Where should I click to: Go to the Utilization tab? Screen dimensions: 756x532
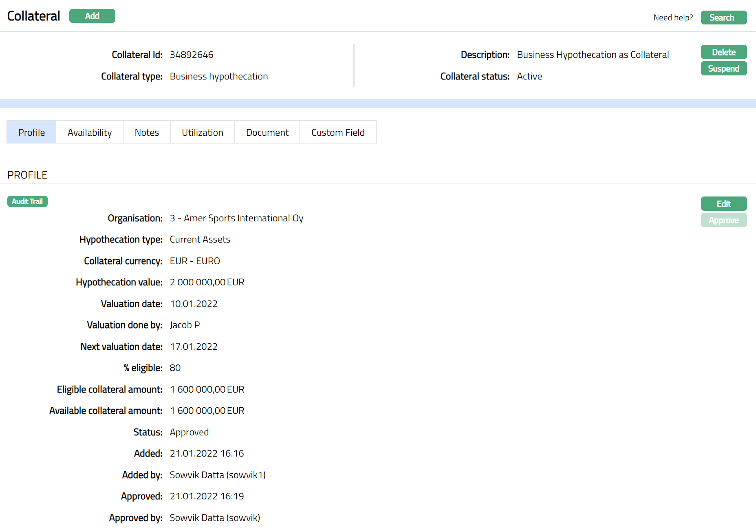(x=203, y=132)
